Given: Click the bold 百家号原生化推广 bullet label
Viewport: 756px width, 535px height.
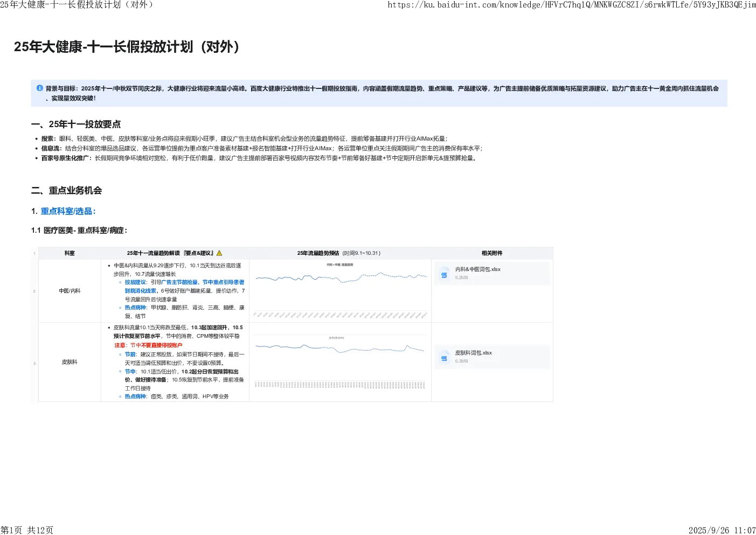Looking at the screenshot, I should (x=66, y=158).
